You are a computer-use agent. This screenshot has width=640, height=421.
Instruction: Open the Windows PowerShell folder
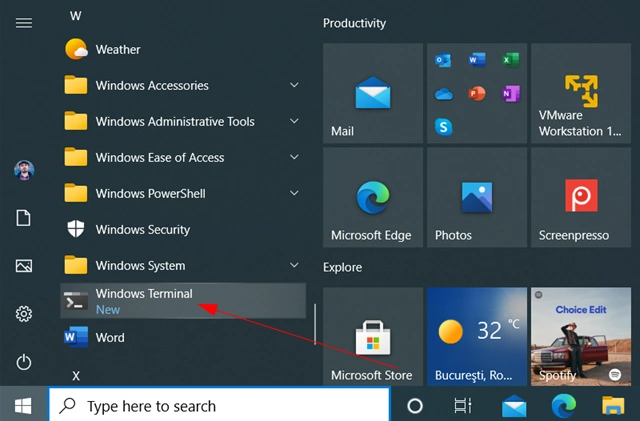(x=183, y=193)
